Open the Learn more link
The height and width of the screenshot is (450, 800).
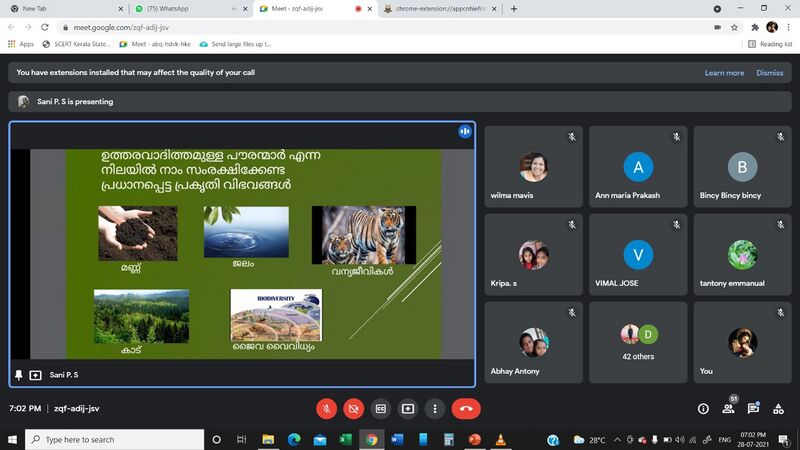(724, 73)
